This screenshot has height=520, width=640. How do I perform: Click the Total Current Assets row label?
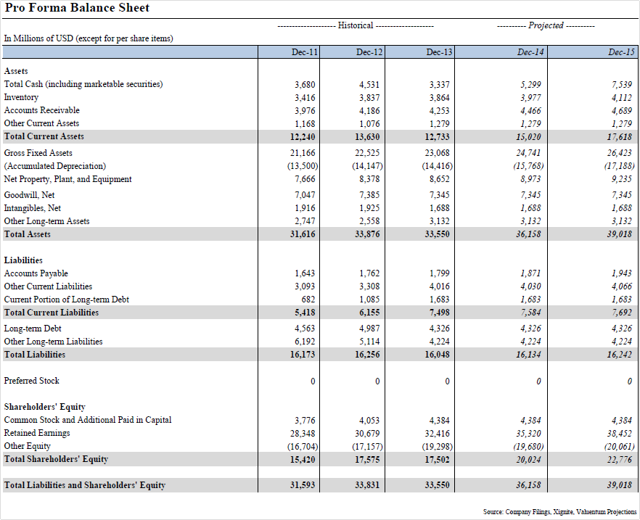(44, 136)
